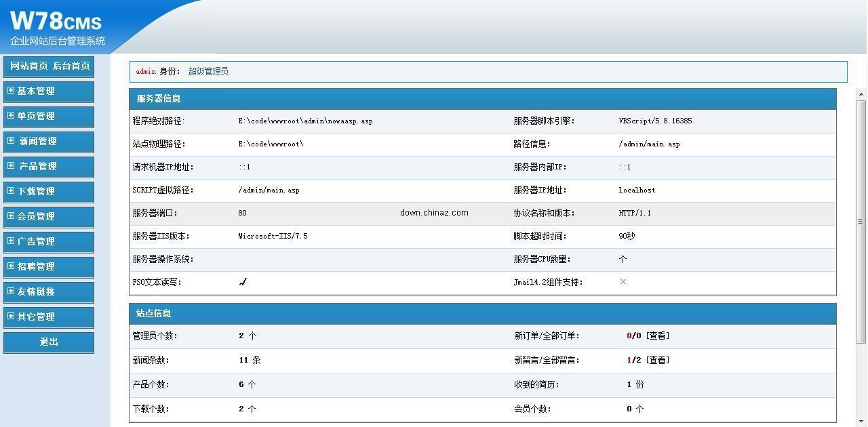868x427 pixels.
Task: Expand the 基本管理 menu plus icon
Action: pos(11,90)
